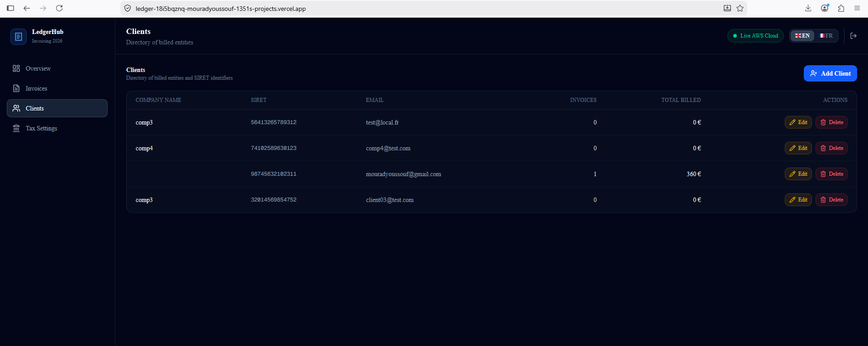Click the TOTAL BILLED column header
The image size is (868, 346).
(x=681, y=100)
